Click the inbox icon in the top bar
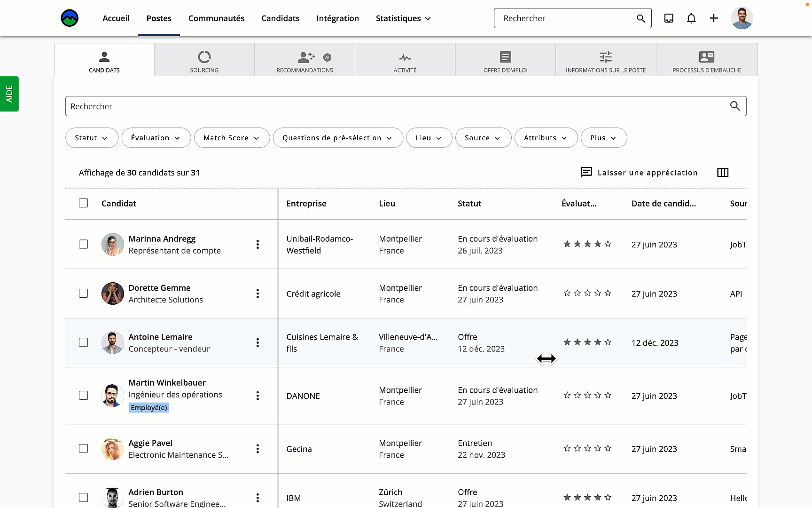 [x=669, y=18]
